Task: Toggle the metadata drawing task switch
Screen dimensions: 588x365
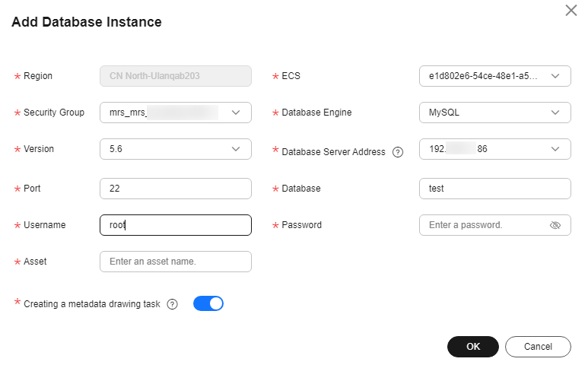Action: [208, 303]
